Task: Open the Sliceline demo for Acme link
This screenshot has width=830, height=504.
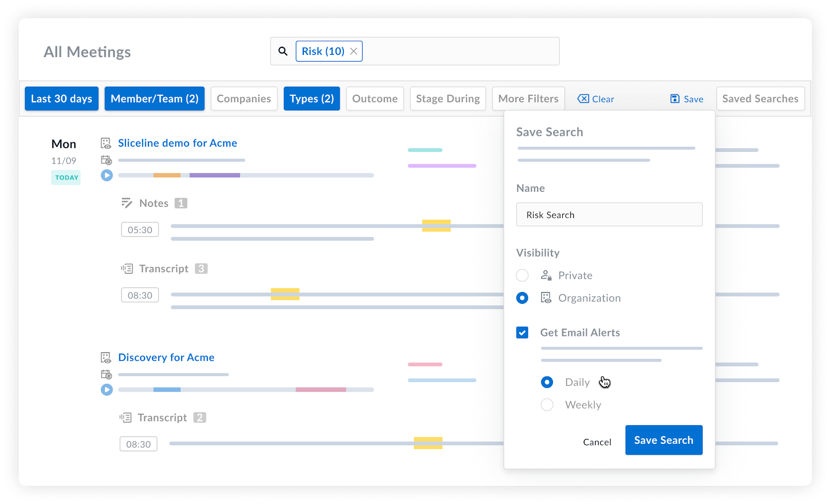Action: [177, 143]
